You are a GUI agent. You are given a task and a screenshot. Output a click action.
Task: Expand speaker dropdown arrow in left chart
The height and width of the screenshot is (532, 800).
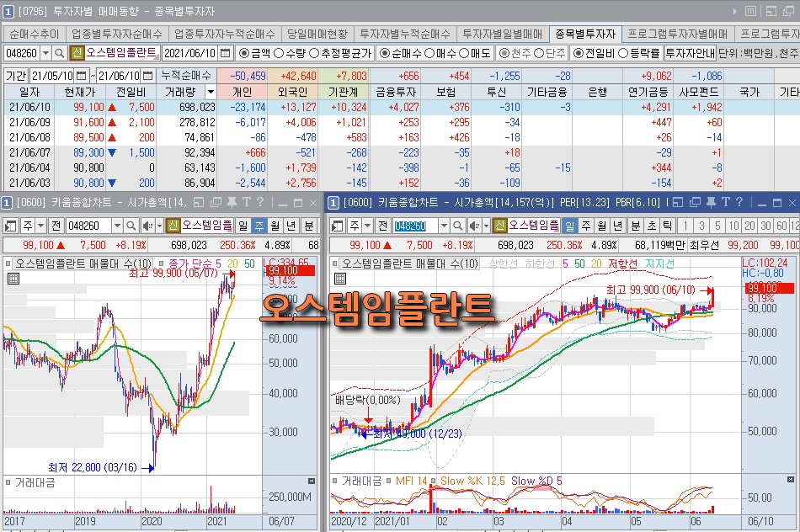(159, 226)
